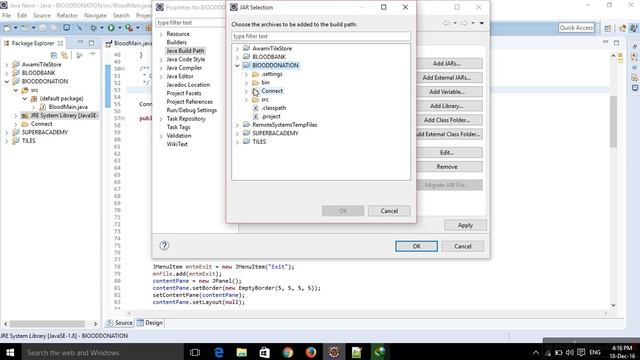This screenshot has height=360, width=640.
Task: Select SUPERBACADEMY project in Package Explorer
Action: [x=45, y=132]
